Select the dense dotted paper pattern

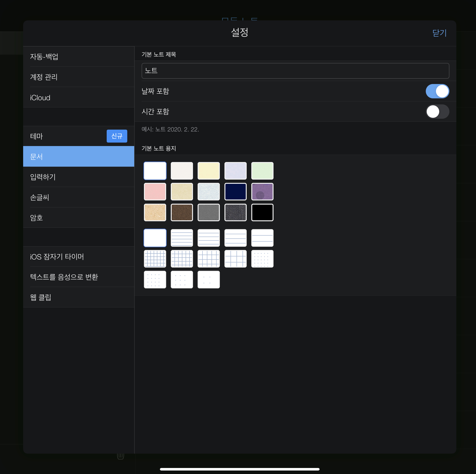tap(262, 259)
